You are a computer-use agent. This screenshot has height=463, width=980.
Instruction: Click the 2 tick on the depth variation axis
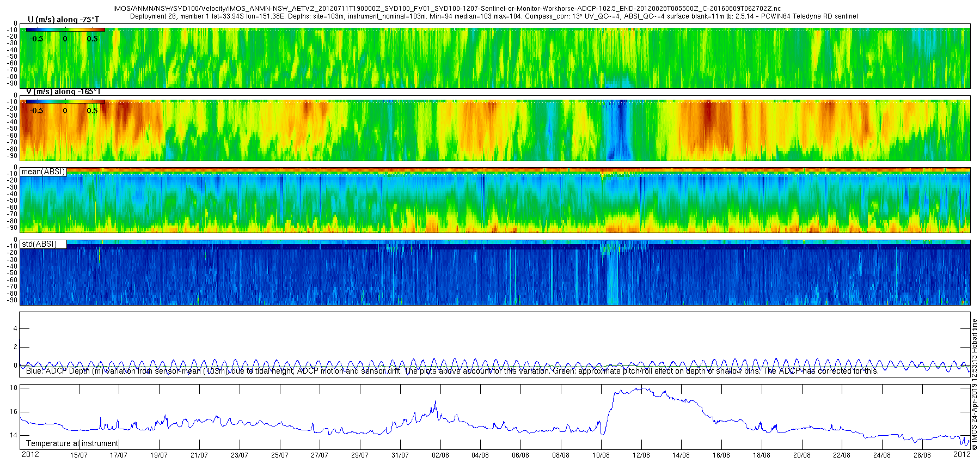pyautogui.click(x=15, y=347)
